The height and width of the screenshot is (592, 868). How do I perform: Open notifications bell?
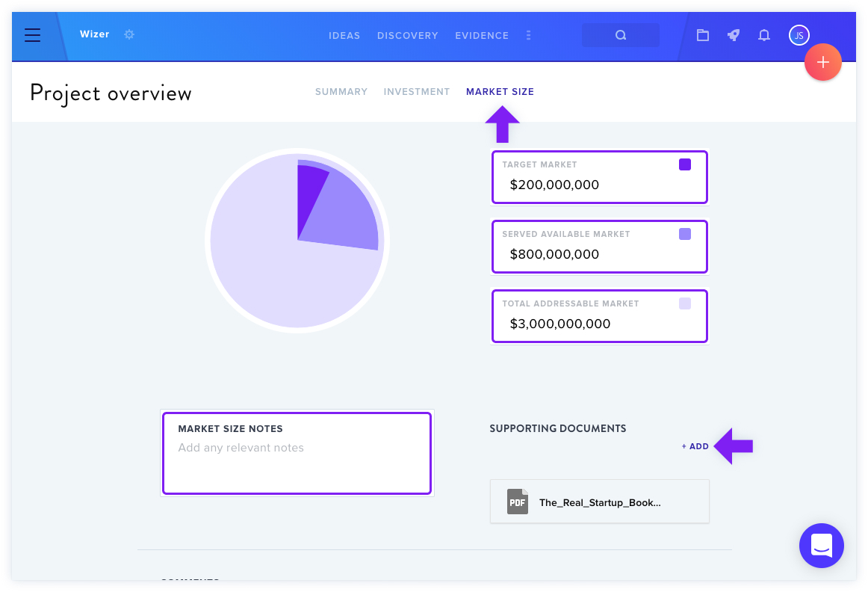click(x=764, y=35)
